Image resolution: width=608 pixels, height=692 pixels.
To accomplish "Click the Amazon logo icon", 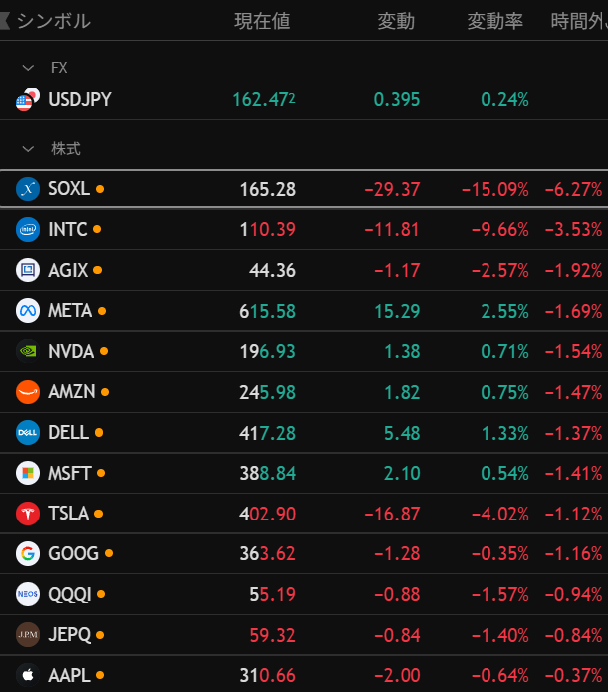I will [x=28, y=392].
